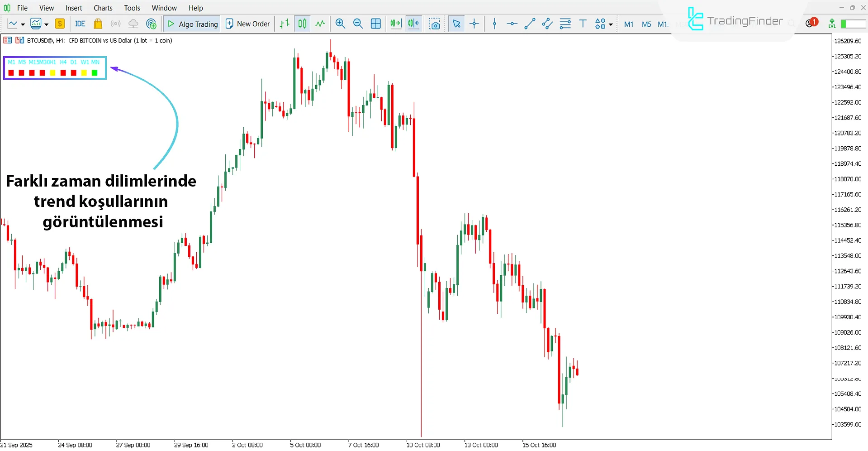
Task: Select the crosshair tool
Action: (x=474, y=24)
